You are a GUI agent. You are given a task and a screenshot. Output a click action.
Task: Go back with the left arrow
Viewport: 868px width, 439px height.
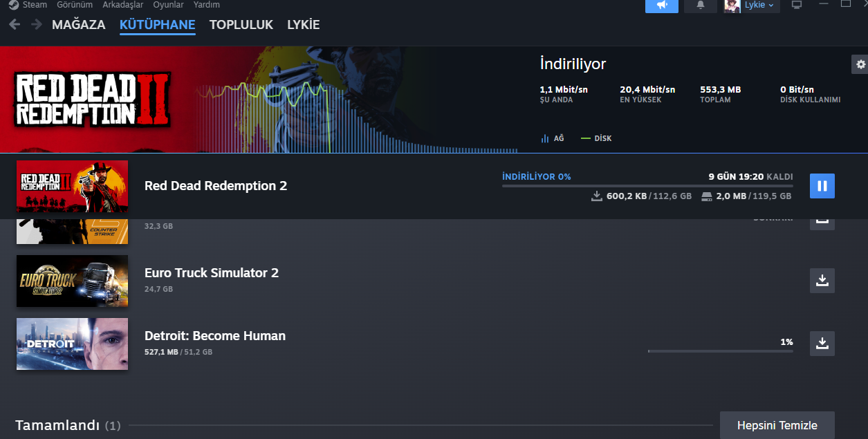tap(15, 25)
